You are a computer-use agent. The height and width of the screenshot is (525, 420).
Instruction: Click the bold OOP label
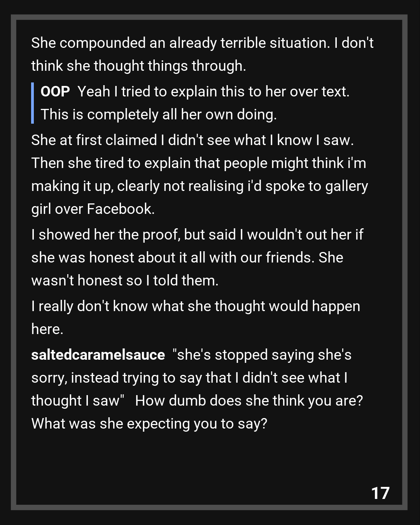pos(55,91)
